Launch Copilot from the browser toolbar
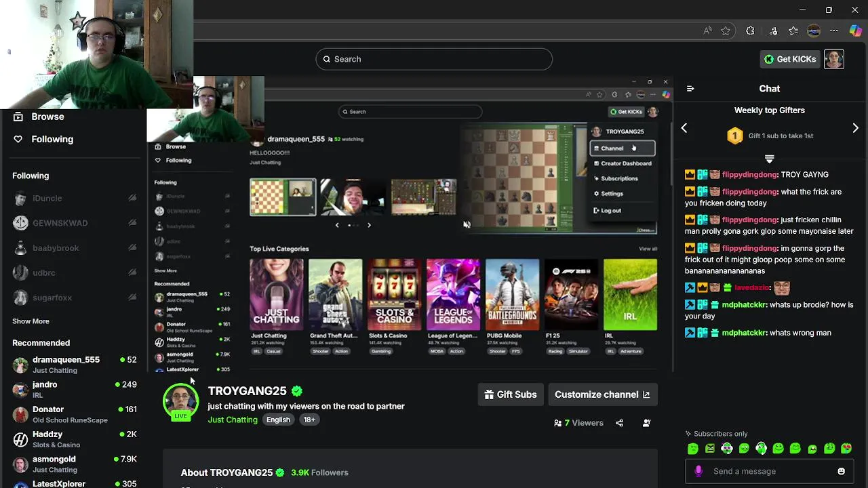This screenshot has height=488, width=868. (x=855, y=30)
